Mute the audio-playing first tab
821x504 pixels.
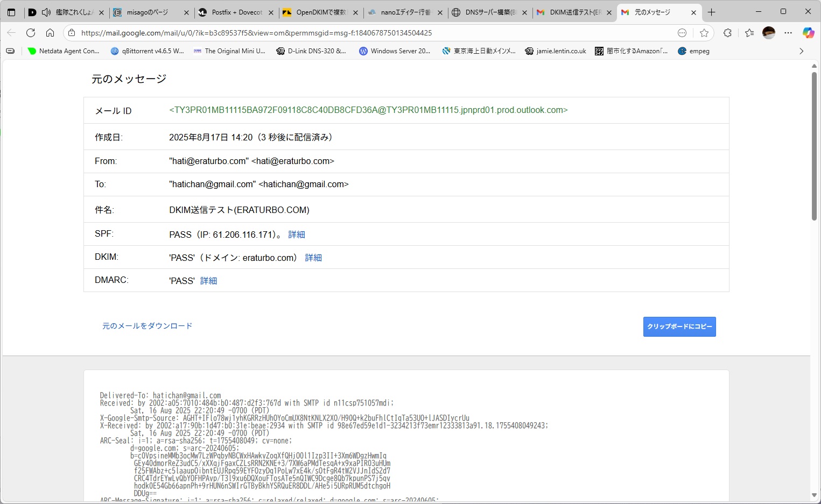click(46, 12)
